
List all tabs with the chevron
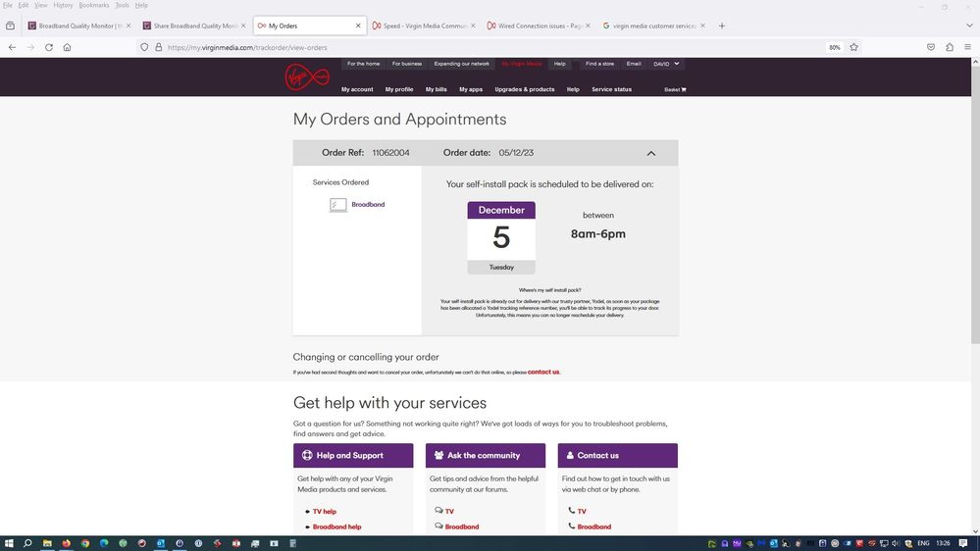969,25
